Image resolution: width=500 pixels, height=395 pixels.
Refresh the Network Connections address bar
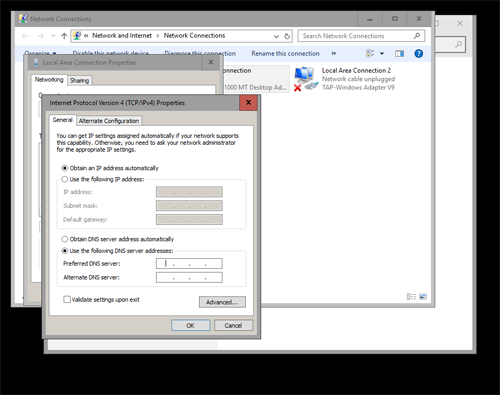point(287,36)
